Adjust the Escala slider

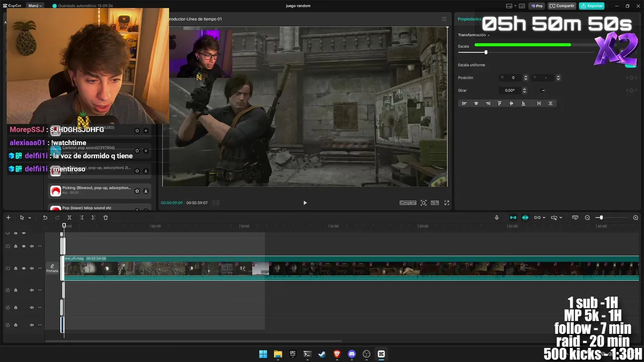coord(486,52)
